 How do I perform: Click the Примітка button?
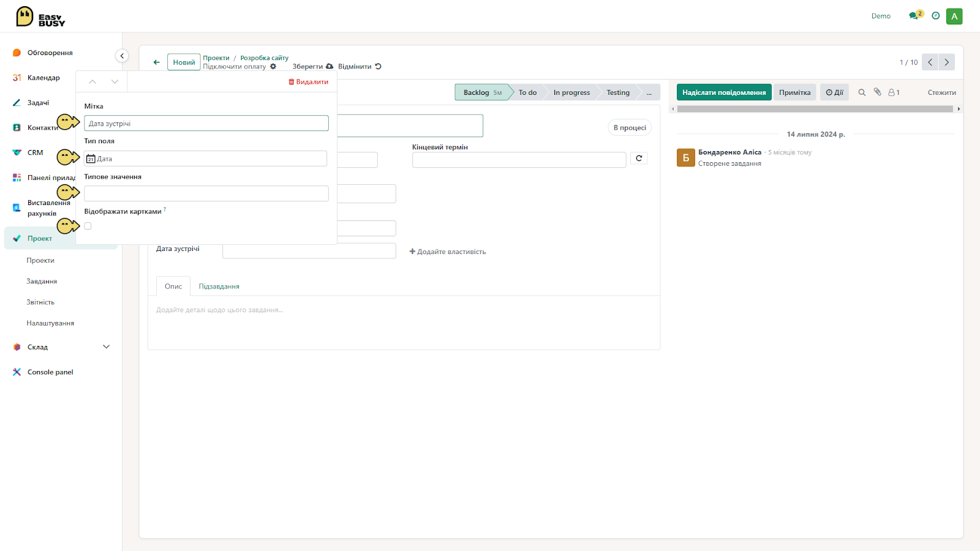click(x=794, y=92)
